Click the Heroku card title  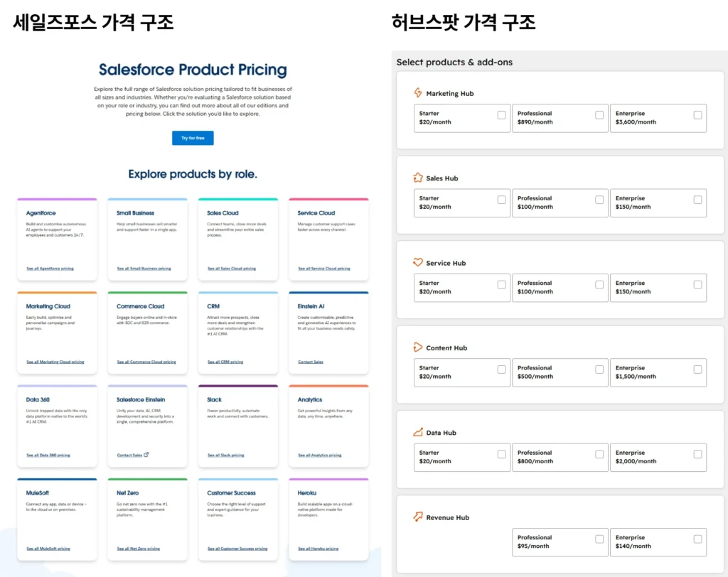click(307, 492)
